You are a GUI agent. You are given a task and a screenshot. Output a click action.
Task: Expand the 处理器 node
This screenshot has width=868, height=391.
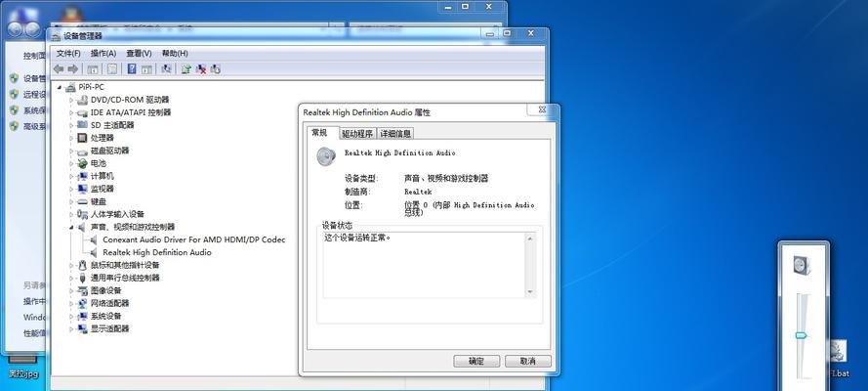point(71,139)
